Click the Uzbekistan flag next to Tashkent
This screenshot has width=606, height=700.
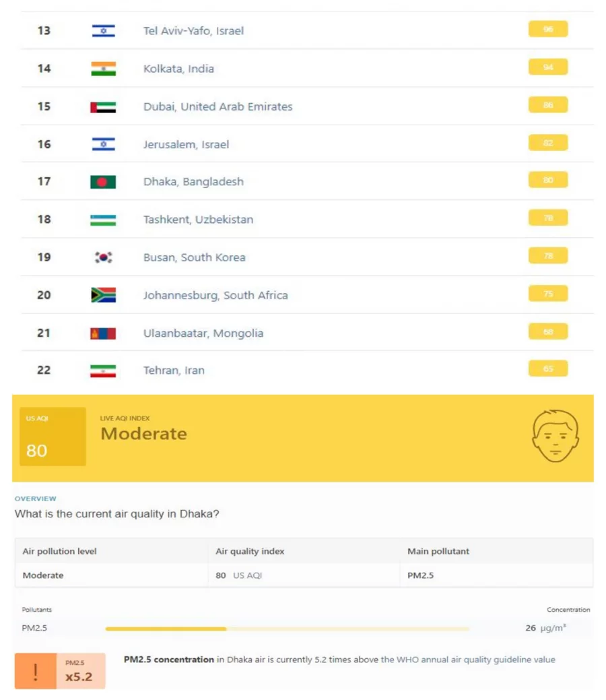(102, 219)
